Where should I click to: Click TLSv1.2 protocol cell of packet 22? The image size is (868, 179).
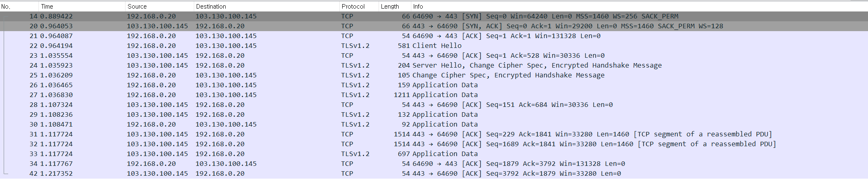pyautogui.click(x=355, y=46)
